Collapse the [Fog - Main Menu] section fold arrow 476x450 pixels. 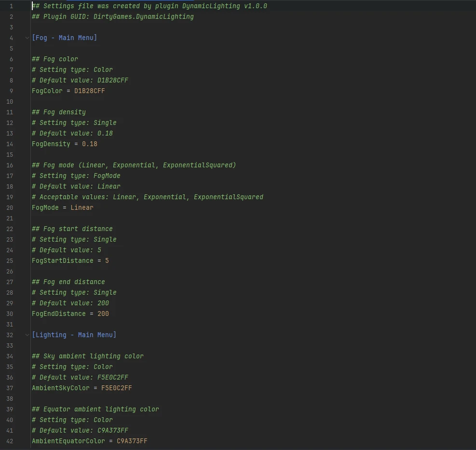pyautogui.click(x=27, y=38)
